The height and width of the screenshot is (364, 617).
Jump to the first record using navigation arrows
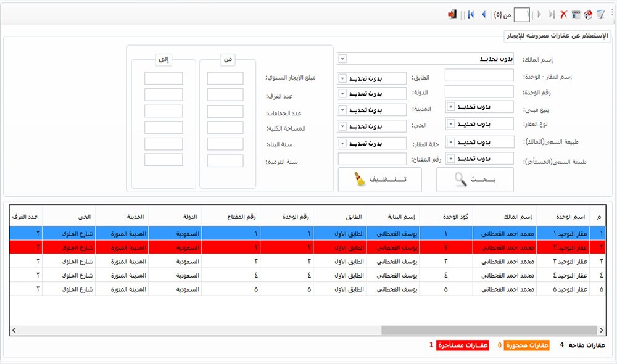(470, 14)
